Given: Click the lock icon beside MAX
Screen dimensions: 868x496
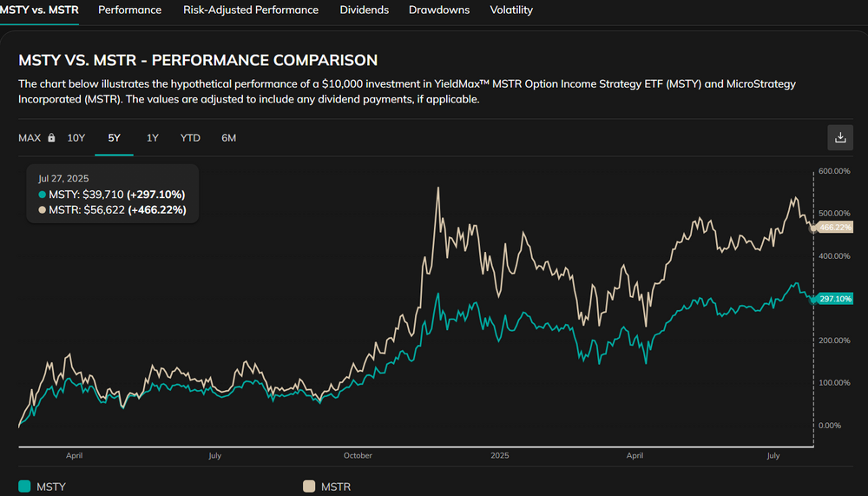Looking at the screenshot, I should [51, 138].
